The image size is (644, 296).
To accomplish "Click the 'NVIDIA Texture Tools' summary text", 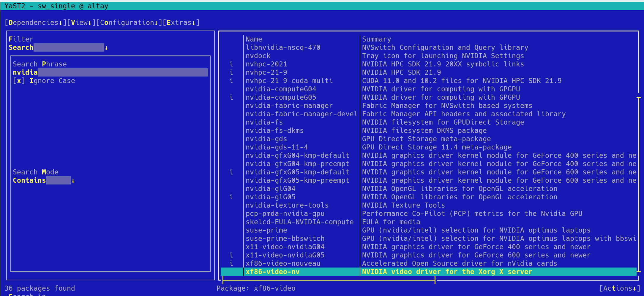I will (403, 205).
